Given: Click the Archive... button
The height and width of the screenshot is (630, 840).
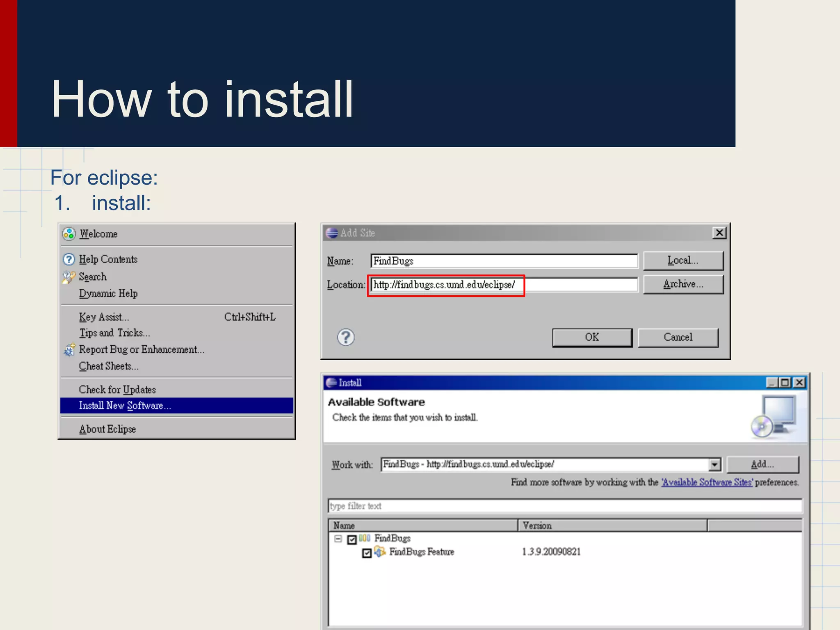Looking at the screenshot, I should click(x=683, y=284).
